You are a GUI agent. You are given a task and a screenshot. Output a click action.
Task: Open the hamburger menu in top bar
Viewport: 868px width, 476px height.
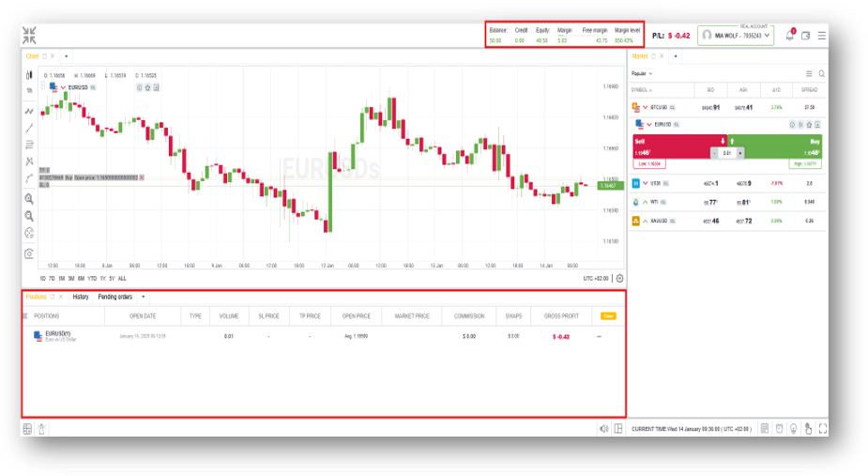tap(821, 36)
